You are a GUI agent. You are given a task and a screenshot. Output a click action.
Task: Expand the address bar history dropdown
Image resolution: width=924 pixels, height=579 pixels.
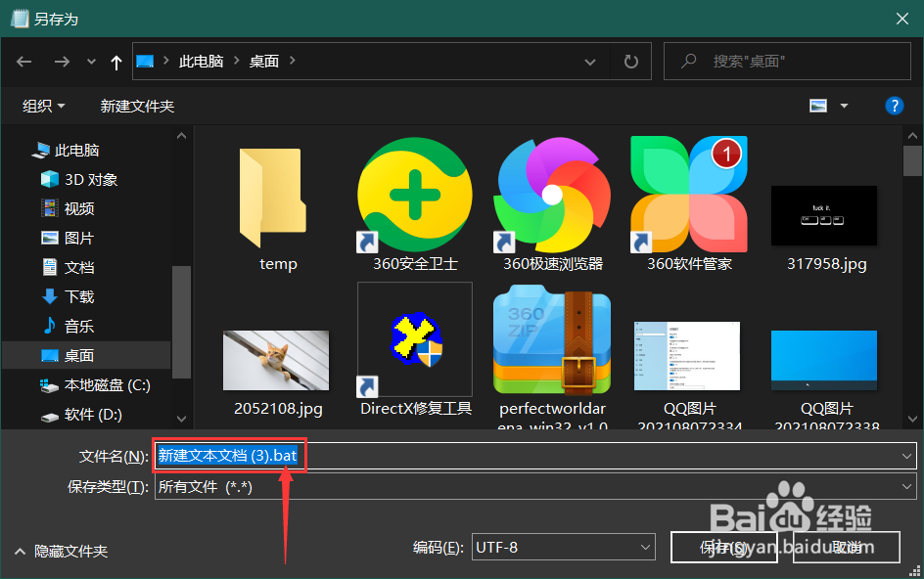(x=590, y=62)
